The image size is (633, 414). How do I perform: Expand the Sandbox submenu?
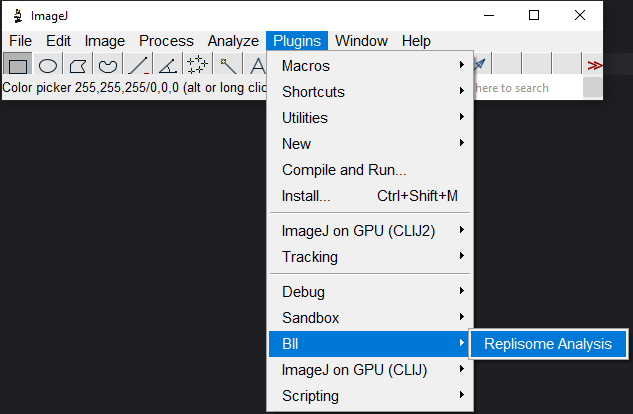click(370, 318)
